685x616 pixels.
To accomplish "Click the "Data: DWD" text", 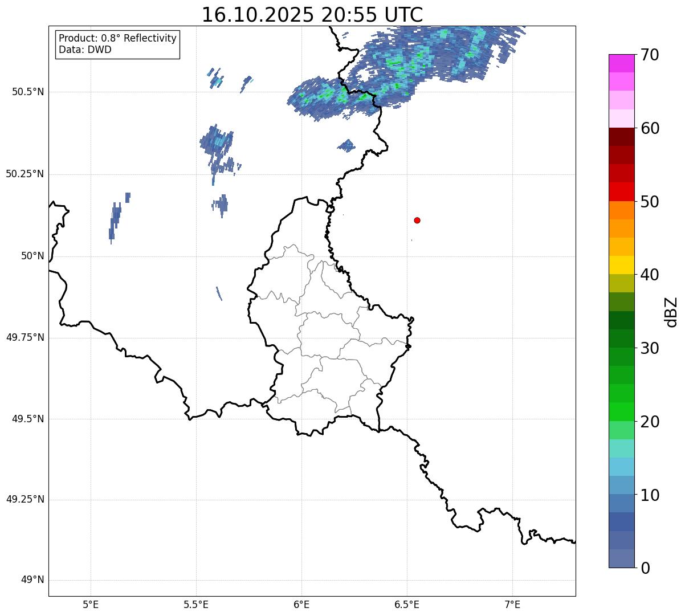I will 85,50.
